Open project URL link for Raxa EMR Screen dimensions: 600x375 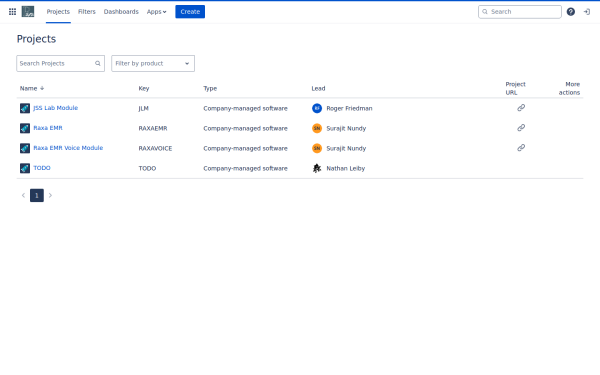point(521,128)
